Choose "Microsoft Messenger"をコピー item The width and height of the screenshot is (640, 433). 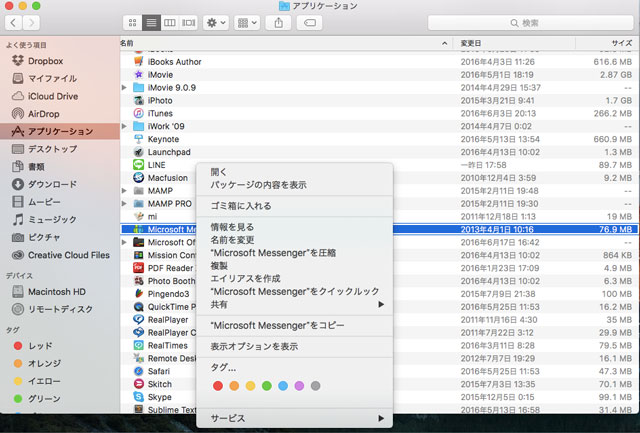295,326
